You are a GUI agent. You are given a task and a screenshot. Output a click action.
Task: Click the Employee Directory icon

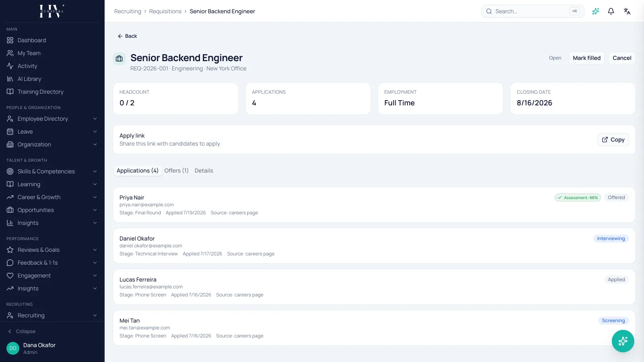(10, 119)
